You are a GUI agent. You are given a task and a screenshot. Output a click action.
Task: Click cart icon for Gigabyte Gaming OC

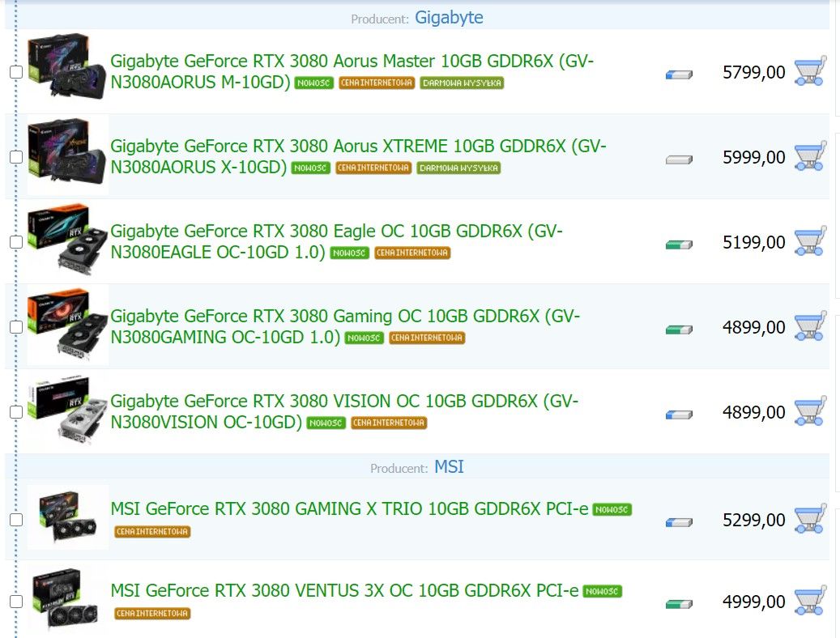pyautogui.click(x=809, y=327)
